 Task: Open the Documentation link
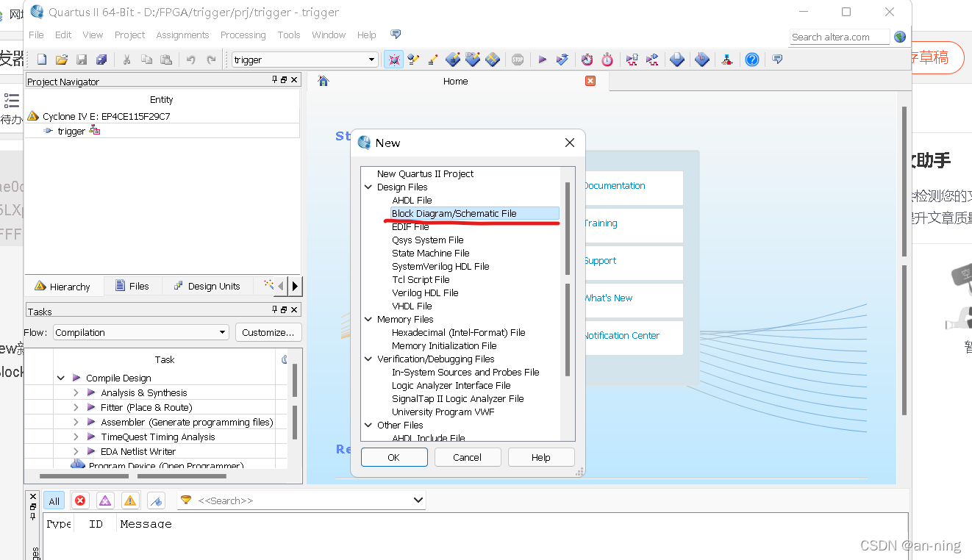615,186
